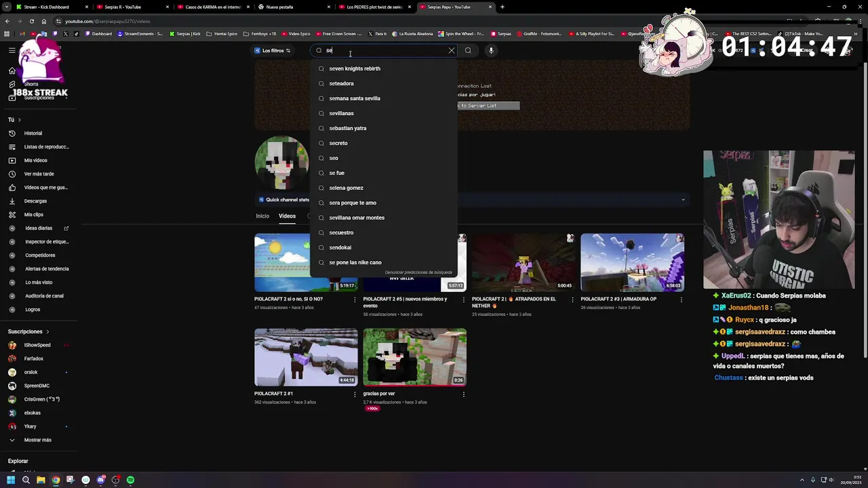Switch to Nueva pestaña browser tab

295,7
